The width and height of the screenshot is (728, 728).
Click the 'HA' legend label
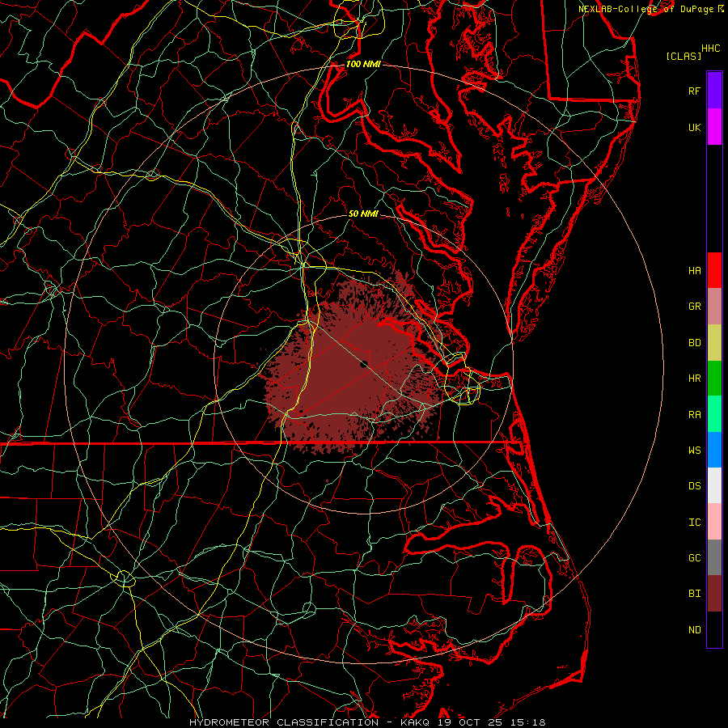pos(694,270)
